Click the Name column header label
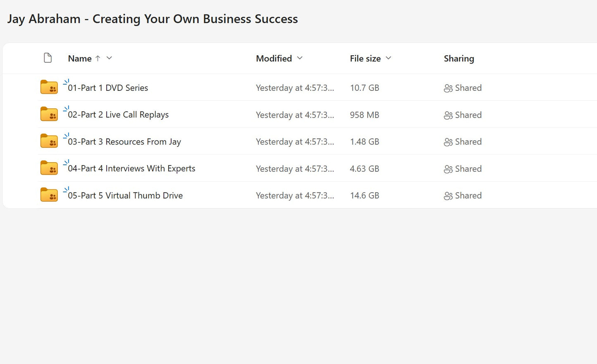Viewport: 597px width, 364px height. 79,58
